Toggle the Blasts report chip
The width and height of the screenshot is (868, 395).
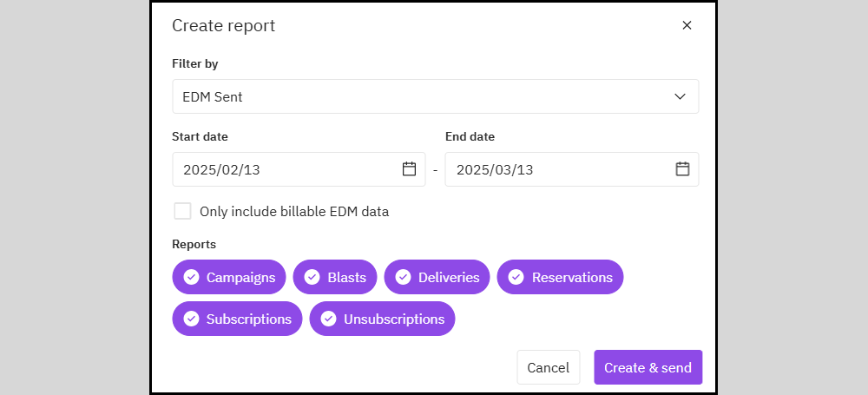[x=335, y=277]
